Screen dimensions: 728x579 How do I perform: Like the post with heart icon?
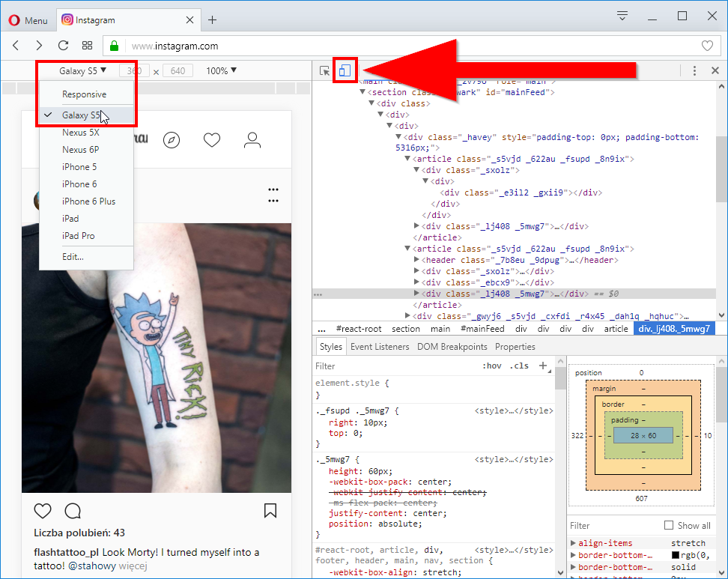coord(43,511)
